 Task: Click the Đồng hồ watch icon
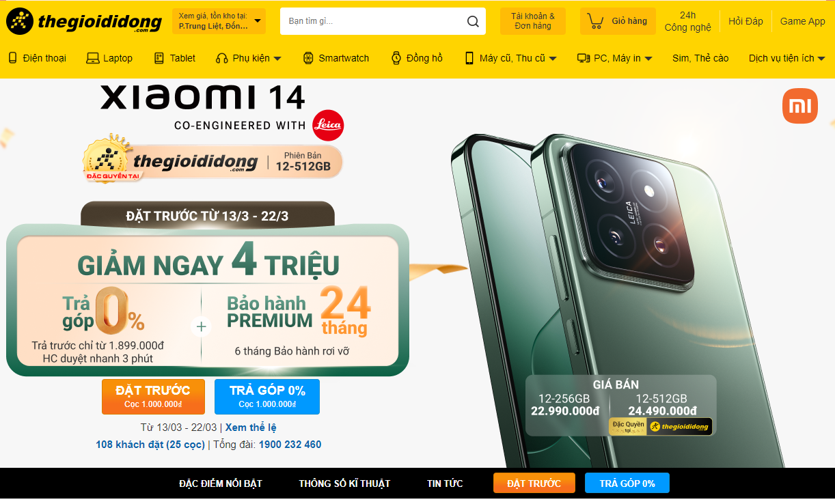coord(396,58)
